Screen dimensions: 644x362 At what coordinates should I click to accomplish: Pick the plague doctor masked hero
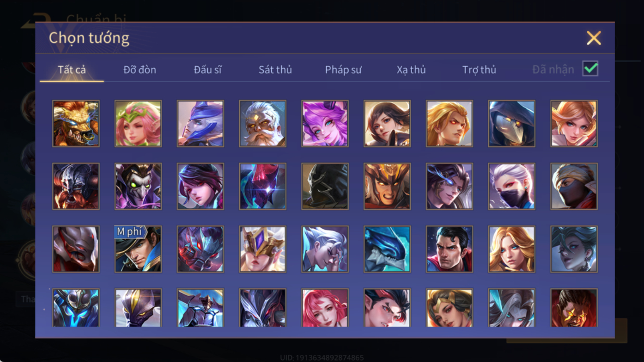click(x=512, y=124)
